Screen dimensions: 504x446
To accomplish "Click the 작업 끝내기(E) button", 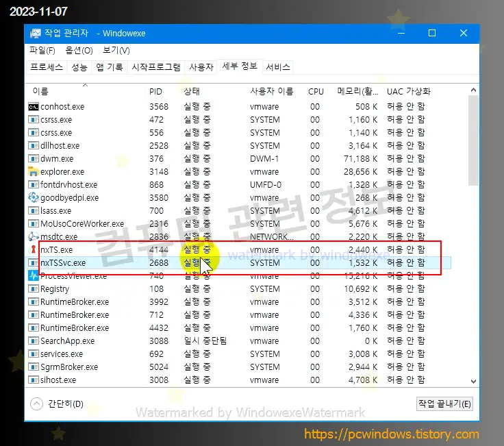I will (x=444, y=404).
